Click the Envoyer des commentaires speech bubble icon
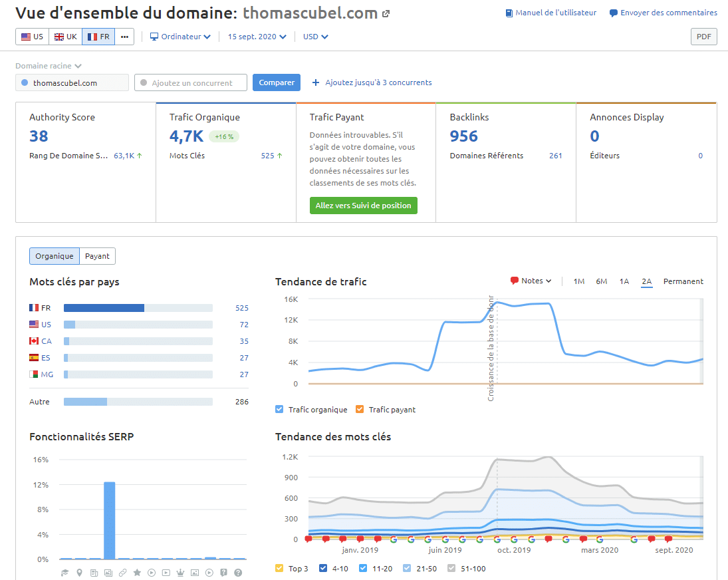728x580 pixels. point(614,13)
